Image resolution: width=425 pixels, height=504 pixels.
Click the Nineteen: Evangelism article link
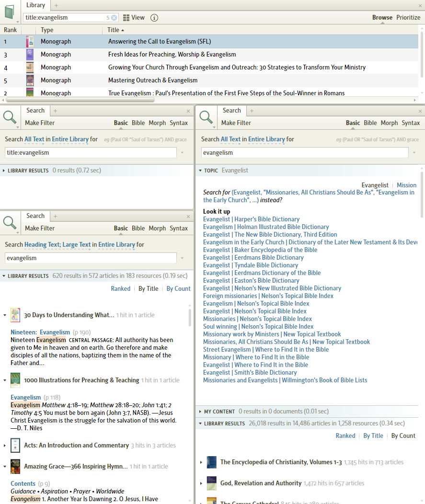pos(40,332)
